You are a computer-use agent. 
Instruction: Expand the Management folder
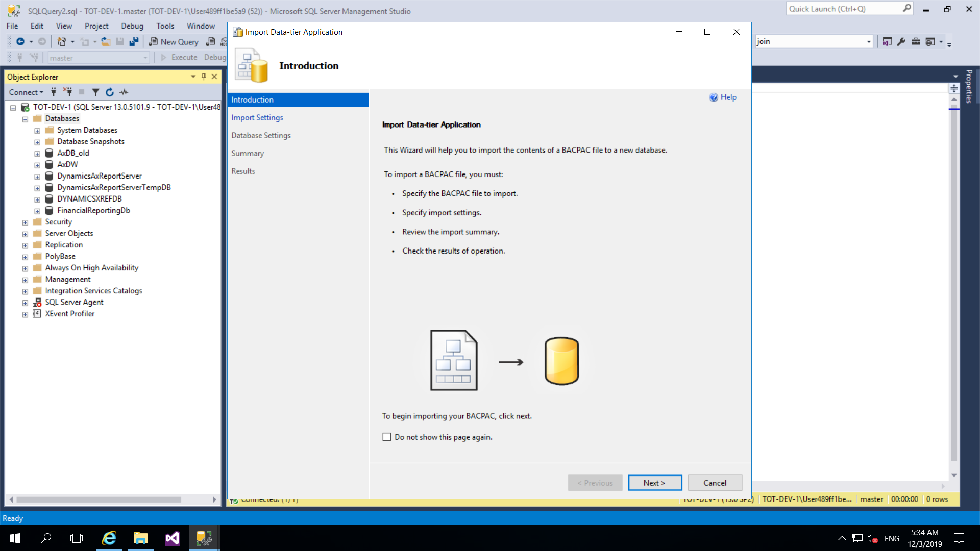click(25, 280)
